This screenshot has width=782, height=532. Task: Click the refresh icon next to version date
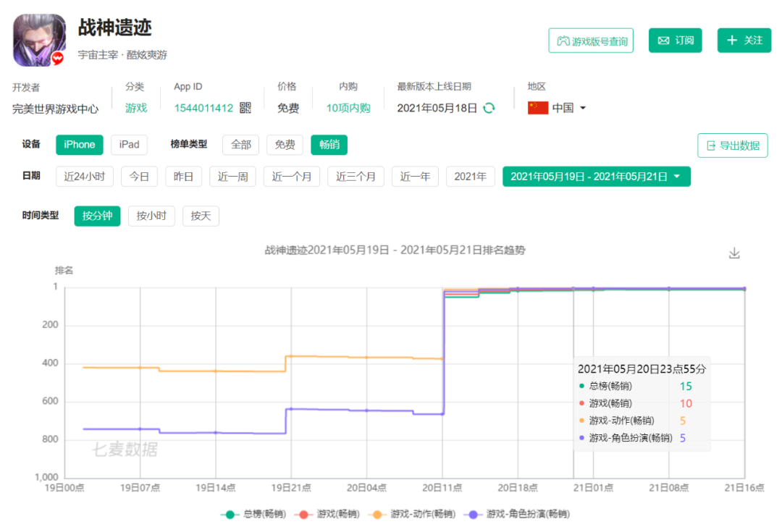pyautogui.click(x=489, y=108)
